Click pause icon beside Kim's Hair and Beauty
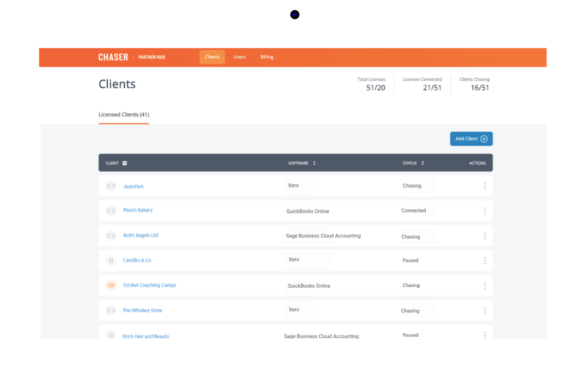The width and height of the screenshot is (588, 387). (x=111, y=335)
